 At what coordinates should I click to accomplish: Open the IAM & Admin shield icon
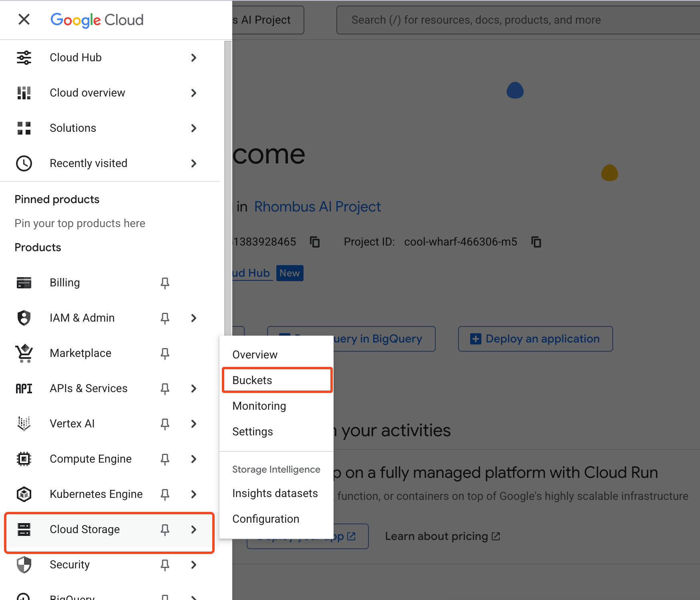[24, 318]
